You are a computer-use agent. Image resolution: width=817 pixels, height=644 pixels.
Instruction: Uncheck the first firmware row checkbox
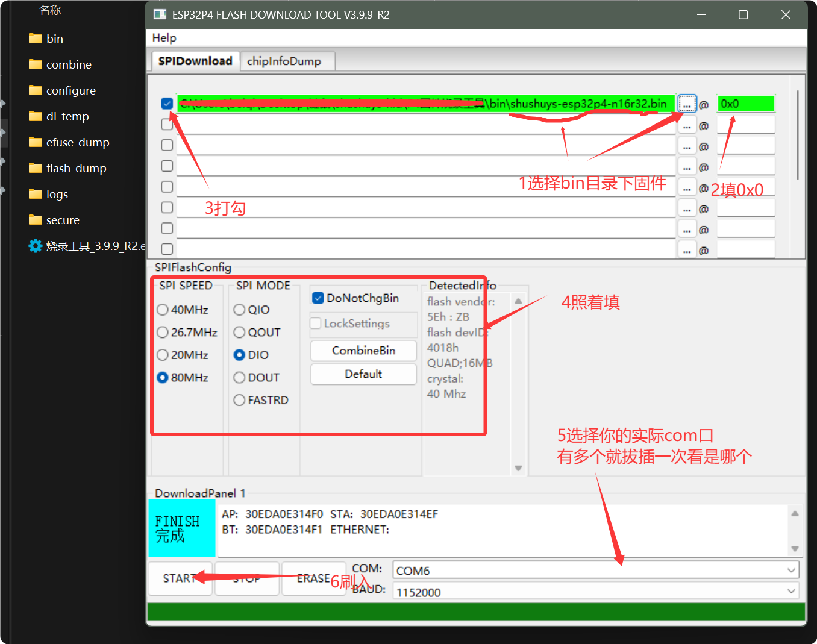167,104
